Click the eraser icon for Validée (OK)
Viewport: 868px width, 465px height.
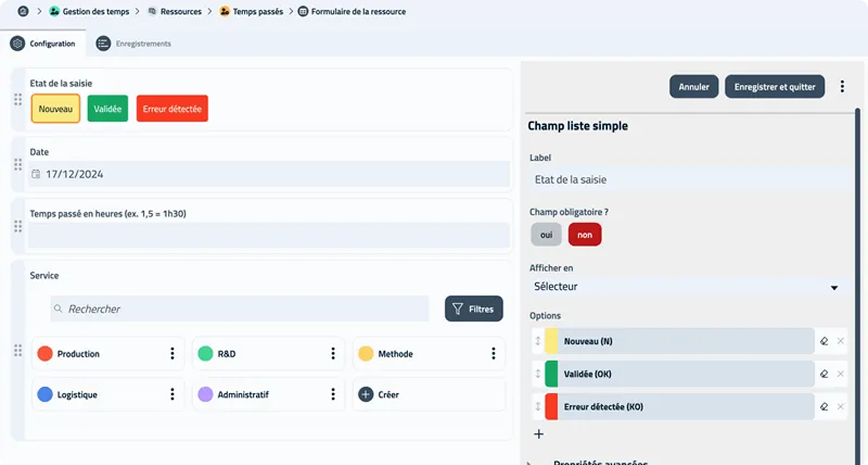(824, 373)
